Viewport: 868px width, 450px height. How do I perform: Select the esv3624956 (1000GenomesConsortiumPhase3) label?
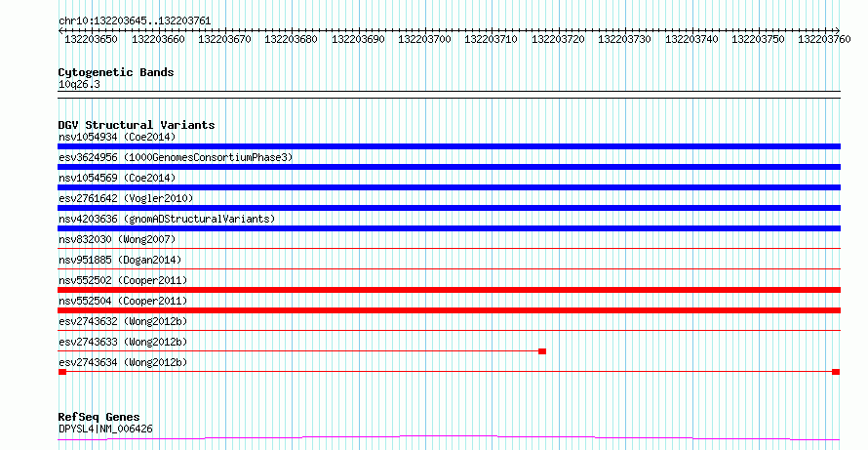tap(176, 157)
